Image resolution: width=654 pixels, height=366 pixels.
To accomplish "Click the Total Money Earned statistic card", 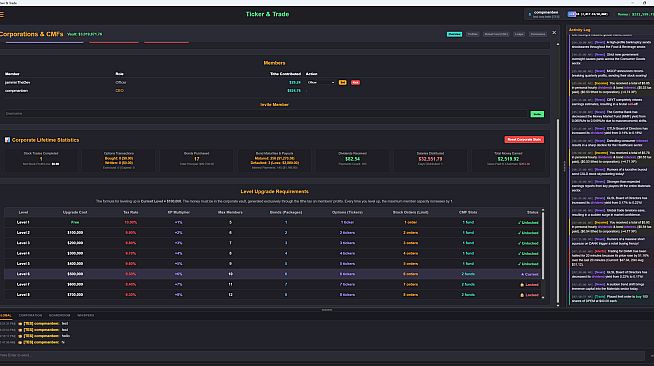I will click(x=508, y=160).
